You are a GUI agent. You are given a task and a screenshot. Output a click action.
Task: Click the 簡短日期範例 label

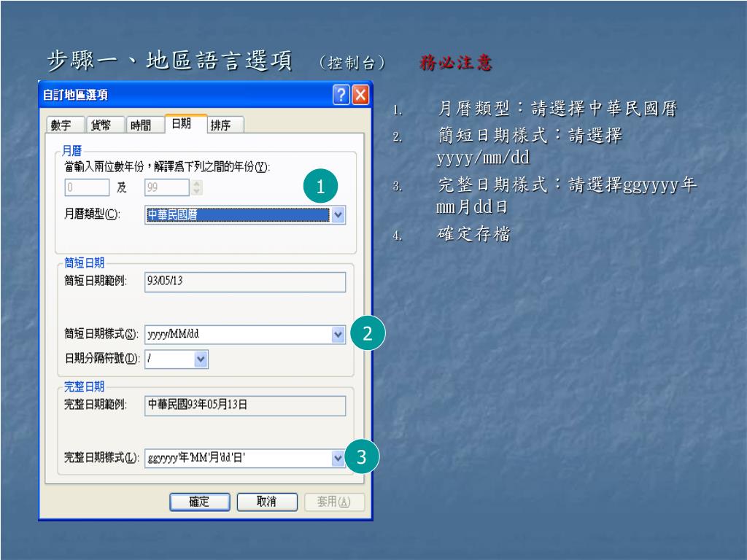tap(96, 281)
